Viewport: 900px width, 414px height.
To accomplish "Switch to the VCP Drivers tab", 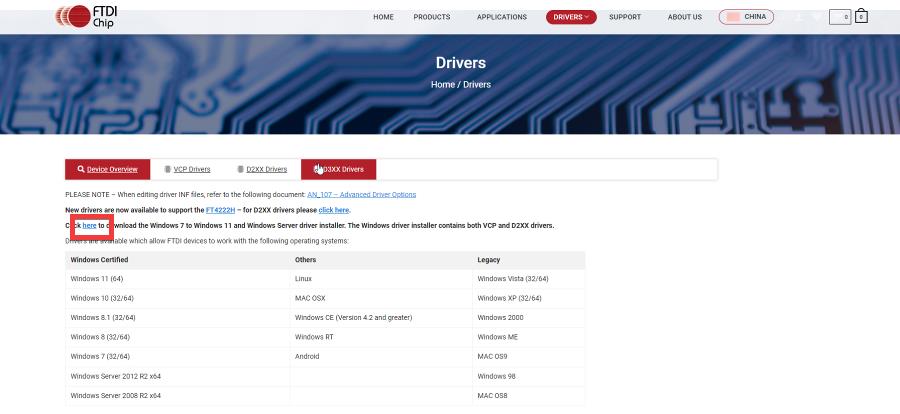I will point(187,169).
